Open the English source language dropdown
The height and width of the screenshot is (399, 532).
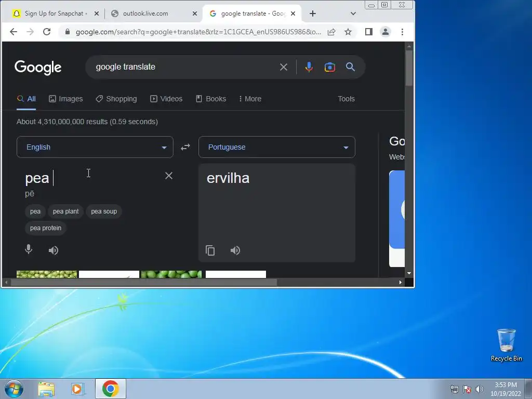coord(95,147)
